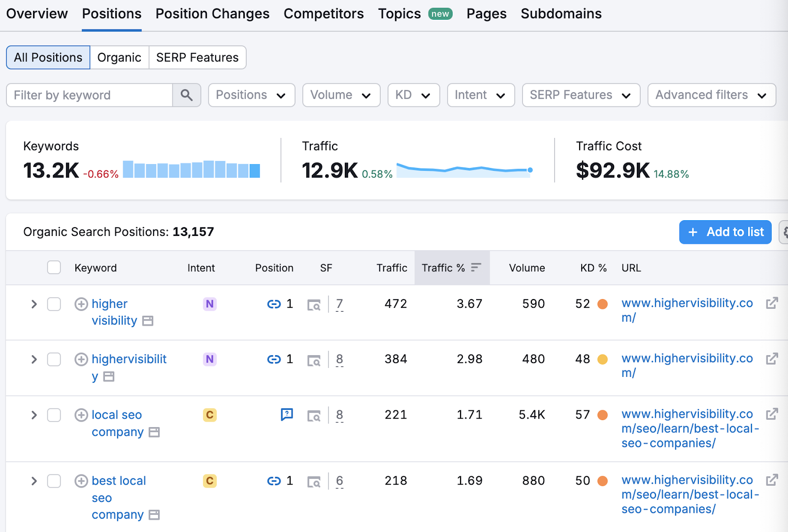The height and width of the screenshot is (532, 788).
Task: Open SERP snapshot icon next to 'local seo company'
Action: point(154,432)
